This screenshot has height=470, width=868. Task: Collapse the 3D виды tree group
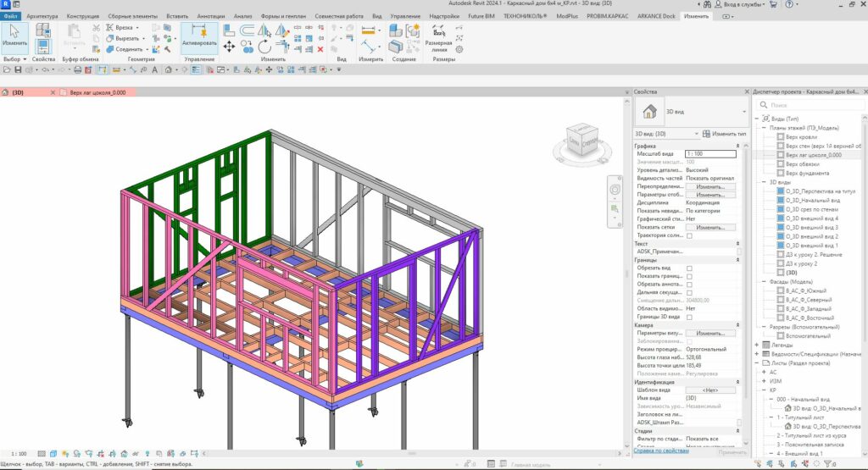pos(763,182)
